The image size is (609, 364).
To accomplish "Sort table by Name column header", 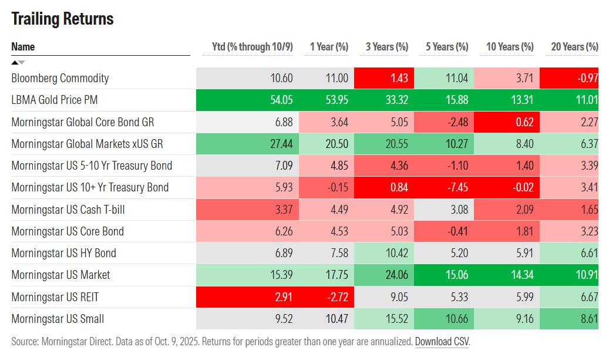I will point(23,46).
